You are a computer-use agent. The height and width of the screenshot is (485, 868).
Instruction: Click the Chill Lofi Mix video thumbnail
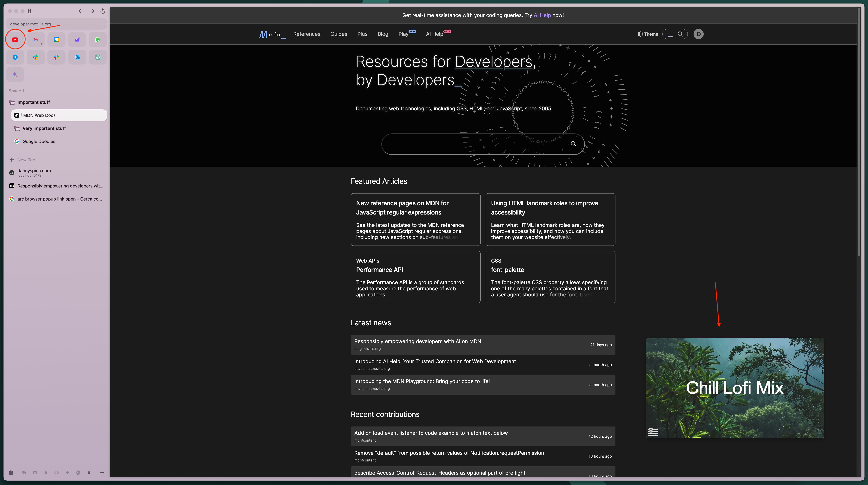(735, 388)
